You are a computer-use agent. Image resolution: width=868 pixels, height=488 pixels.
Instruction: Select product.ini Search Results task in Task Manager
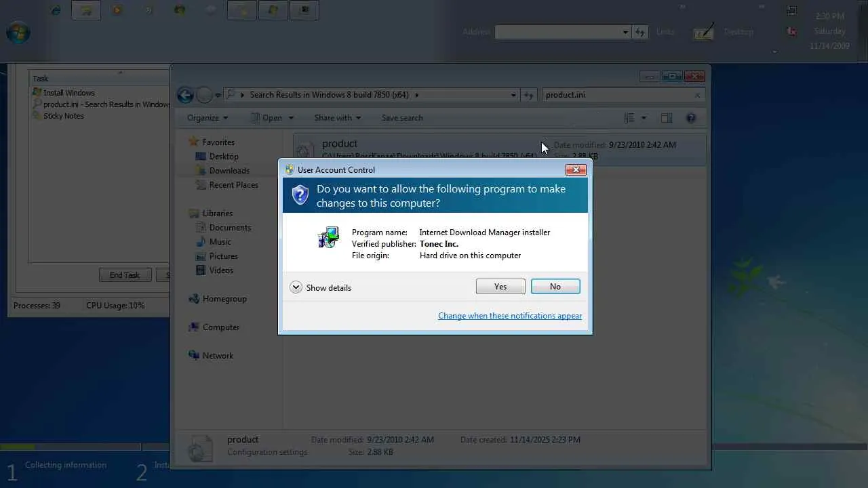click(x=100, y=104)
